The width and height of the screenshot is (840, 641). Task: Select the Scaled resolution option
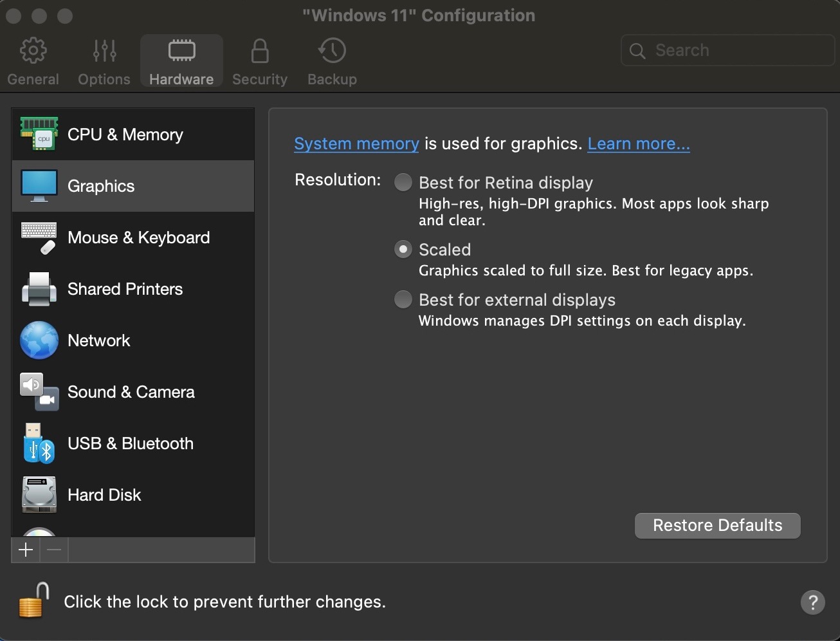[403, 250]
